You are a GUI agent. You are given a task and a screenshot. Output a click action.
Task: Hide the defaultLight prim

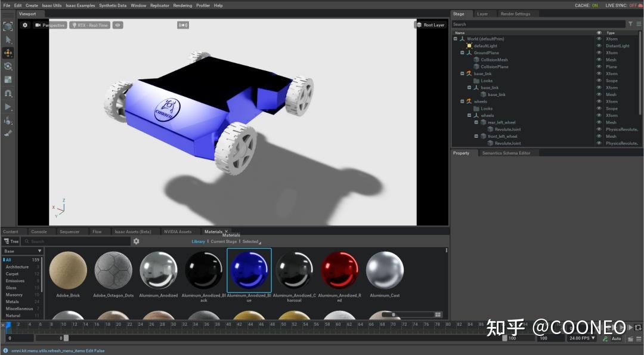[599, 45]
